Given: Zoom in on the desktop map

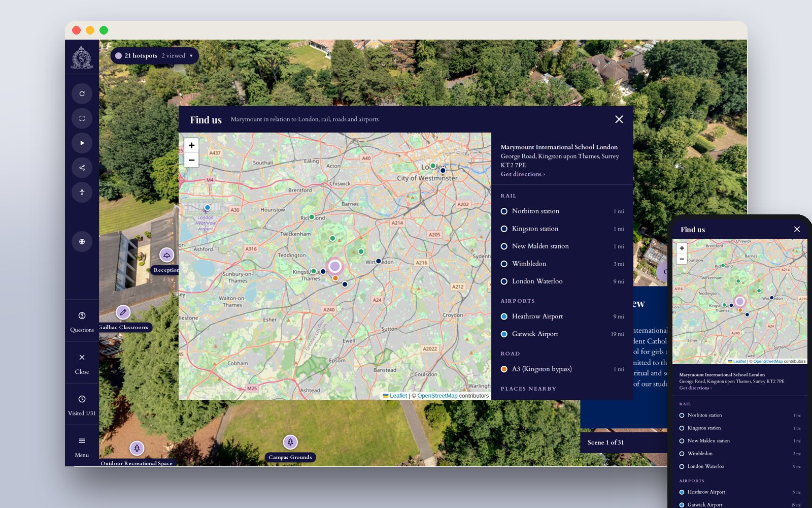Looking at the screenshot, I should (191, 145).
